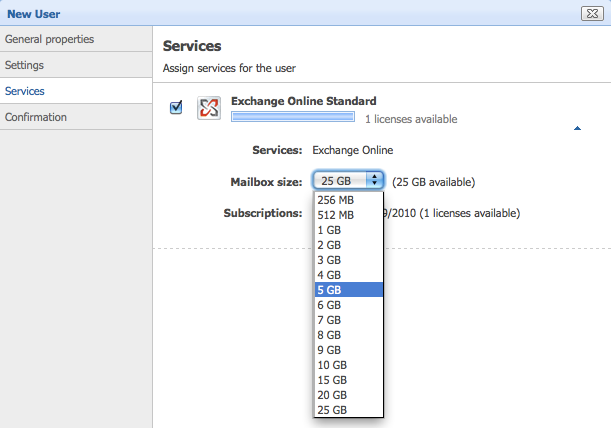Click the 'Exchange Online' services value
The height and width of the screenshot is (428, 611).
pyautogui.click(x=353, y=150)
